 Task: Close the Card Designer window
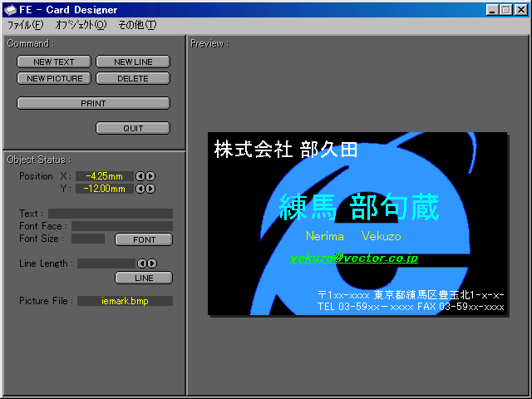521,10
